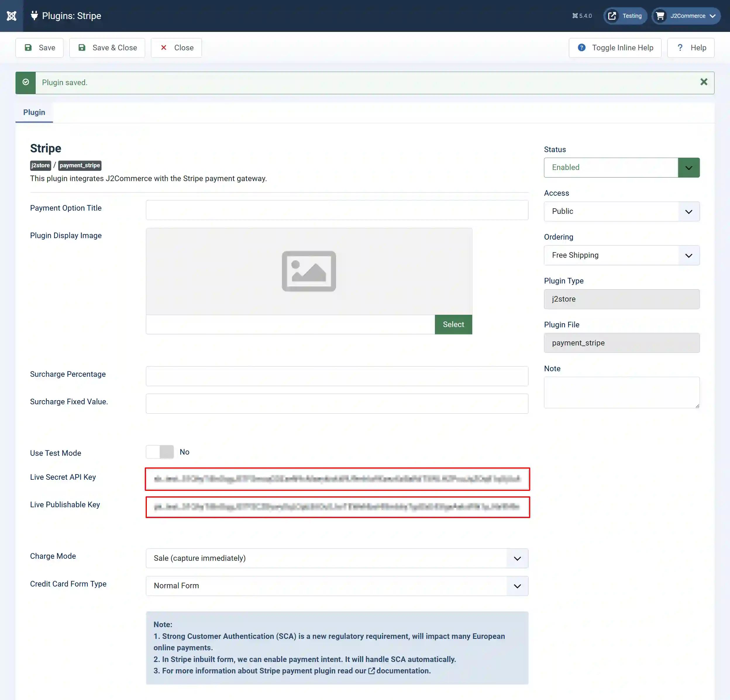This screenshot has height=700, width=730.
Task: Close the plugin editor
Action: click(176, 48)
